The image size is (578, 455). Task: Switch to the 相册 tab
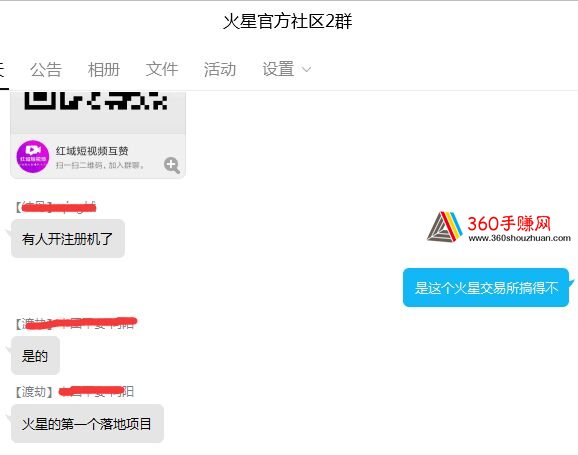tap(104, 69)
